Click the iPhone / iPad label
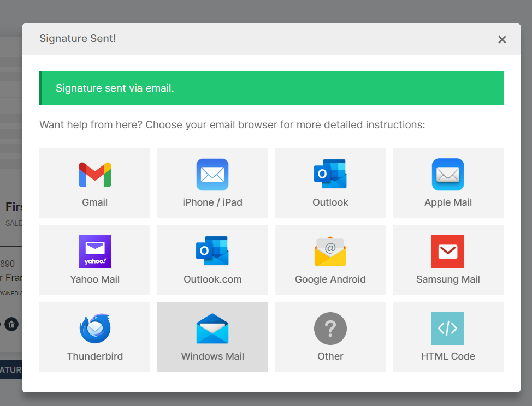 [212, 202]
